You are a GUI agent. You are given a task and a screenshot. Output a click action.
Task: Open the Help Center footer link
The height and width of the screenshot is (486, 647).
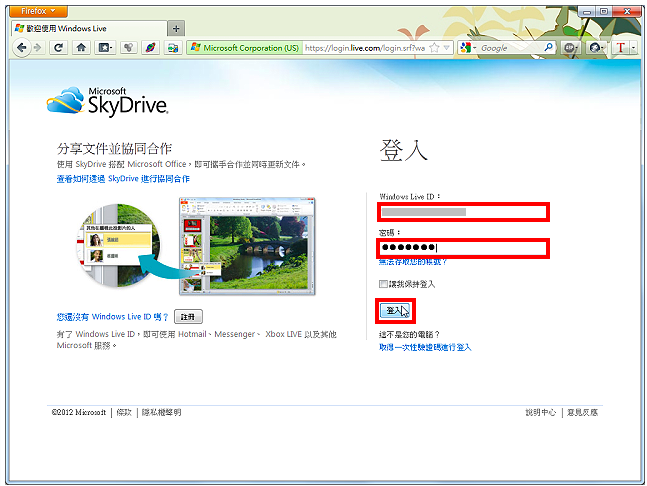pyautogui.click(x=541, y=413)
